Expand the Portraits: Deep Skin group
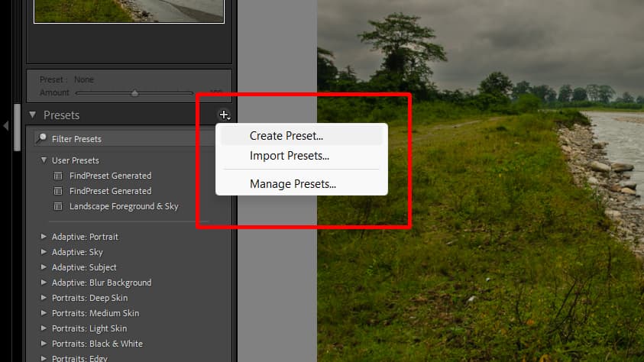644x362 pixels. (x=44, y=298)
